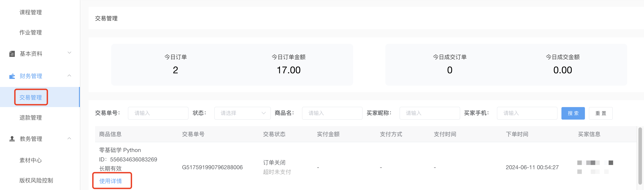Go to 退款管理 menu item
644x190 pixels.
30,118
